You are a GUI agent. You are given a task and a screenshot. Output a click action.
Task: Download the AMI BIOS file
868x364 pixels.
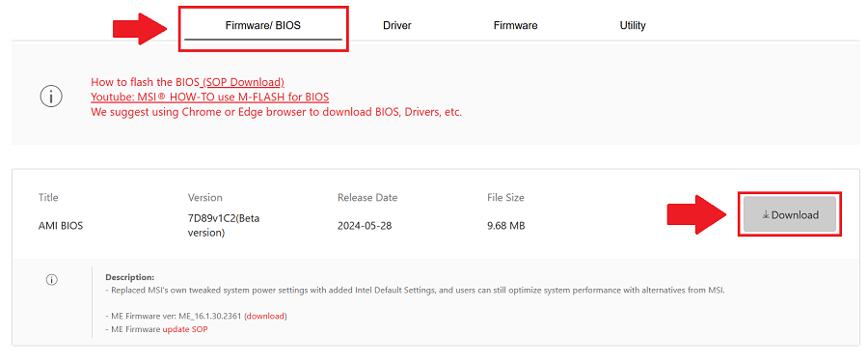(789, 214)
